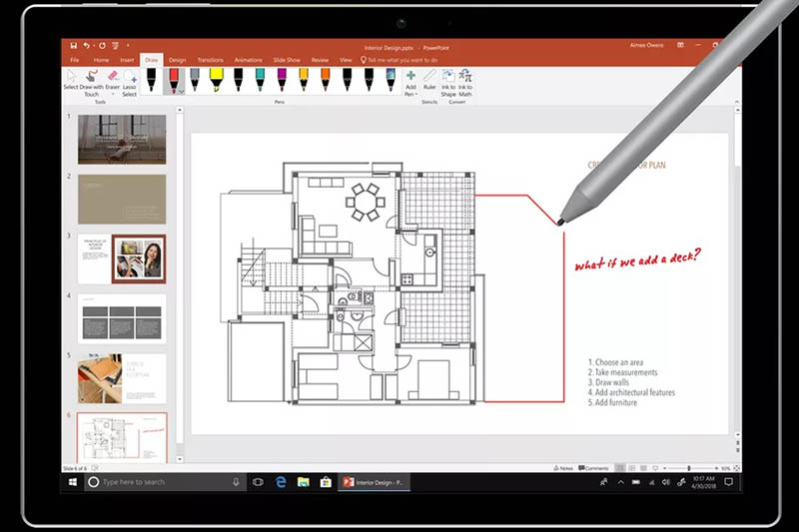
Task: Select the gold yellow pen
Action: pos(304,81)
